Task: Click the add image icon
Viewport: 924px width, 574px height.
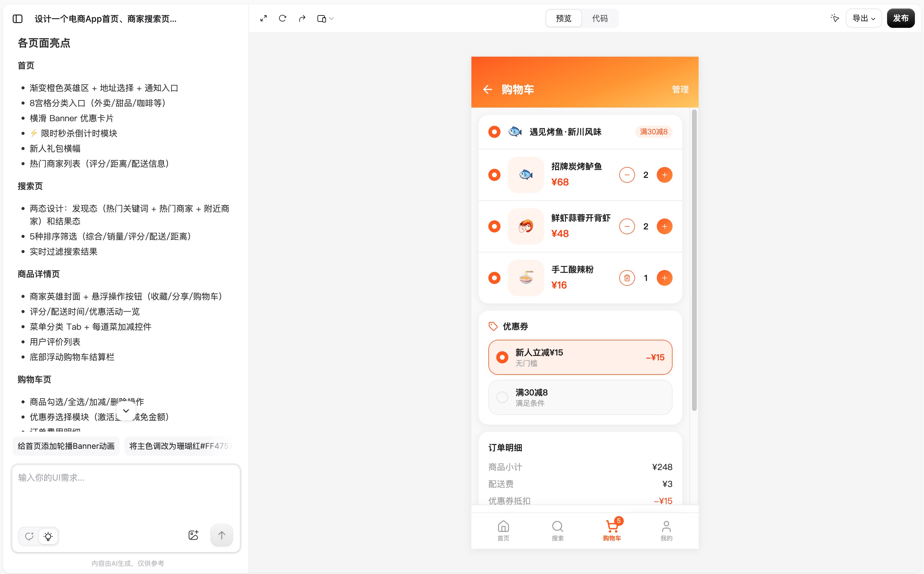Action: point(193,535)
